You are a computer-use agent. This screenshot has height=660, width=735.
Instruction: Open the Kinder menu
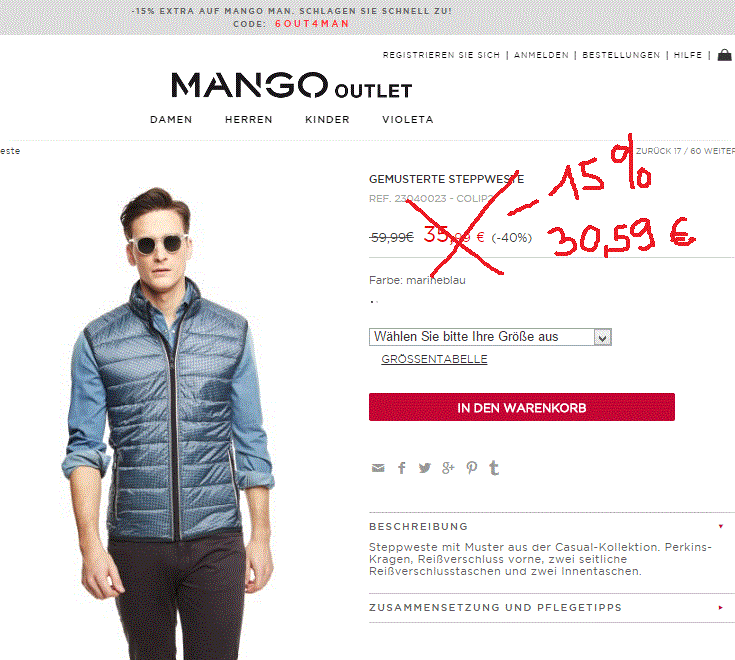click(327, 120)
